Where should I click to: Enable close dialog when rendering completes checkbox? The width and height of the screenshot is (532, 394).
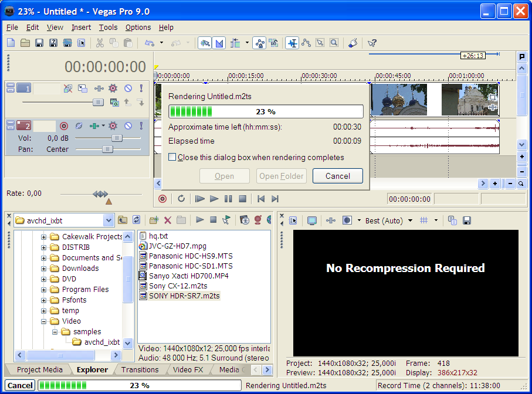(x=172, y=157)
